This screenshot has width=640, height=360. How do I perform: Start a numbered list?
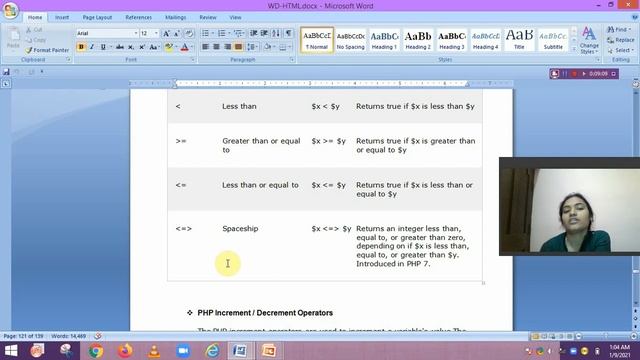coord(222,33)
